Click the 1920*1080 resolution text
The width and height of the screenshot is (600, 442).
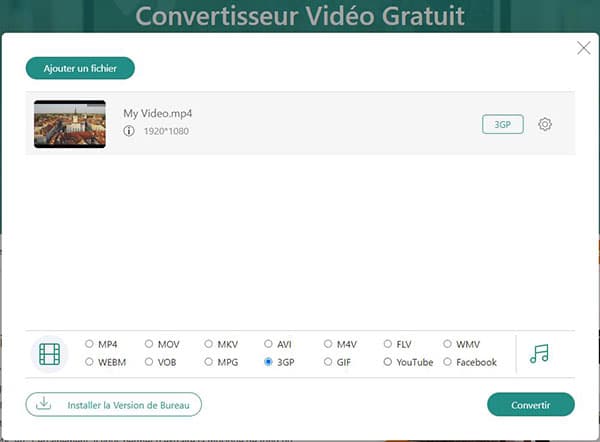[x=166, y=131]
